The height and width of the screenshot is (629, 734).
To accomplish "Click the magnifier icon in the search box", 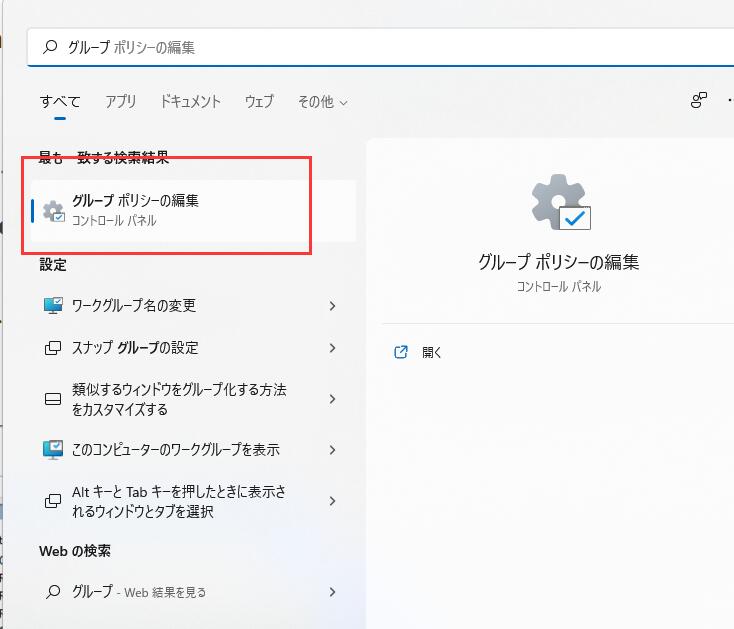I will [x=50, y=47].
